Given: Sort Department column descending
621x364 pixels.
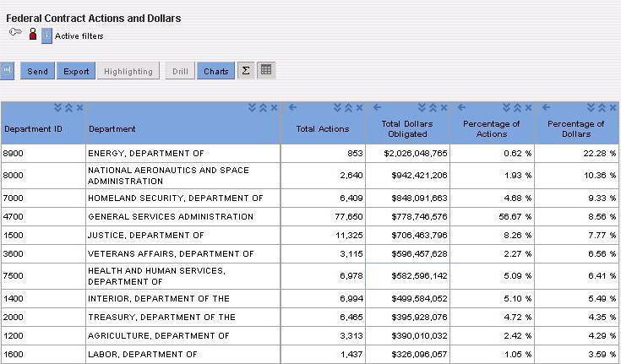Looking at the screenshot, I should coord(253,107).
